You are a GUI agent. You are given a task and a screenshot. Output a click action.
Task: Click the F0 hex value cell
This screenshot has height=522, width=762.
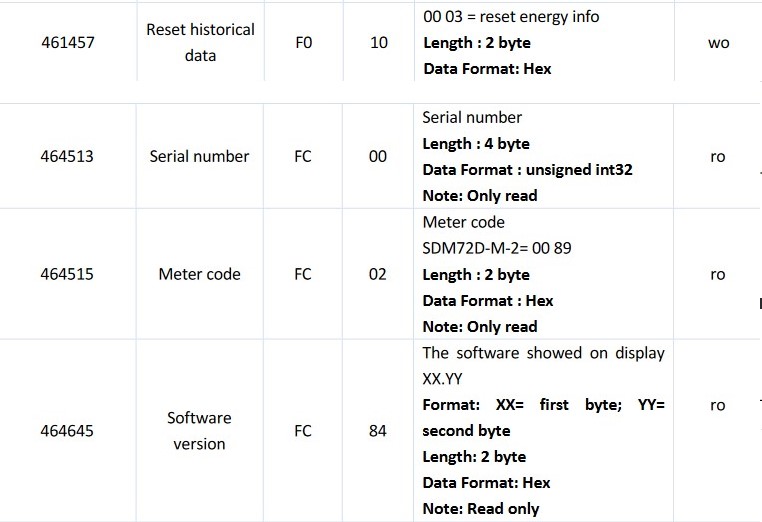click(304, 43)
